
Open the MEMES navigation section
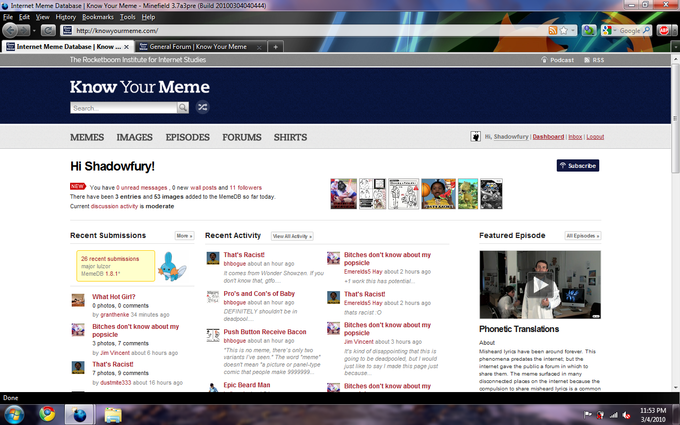point(87,137)
